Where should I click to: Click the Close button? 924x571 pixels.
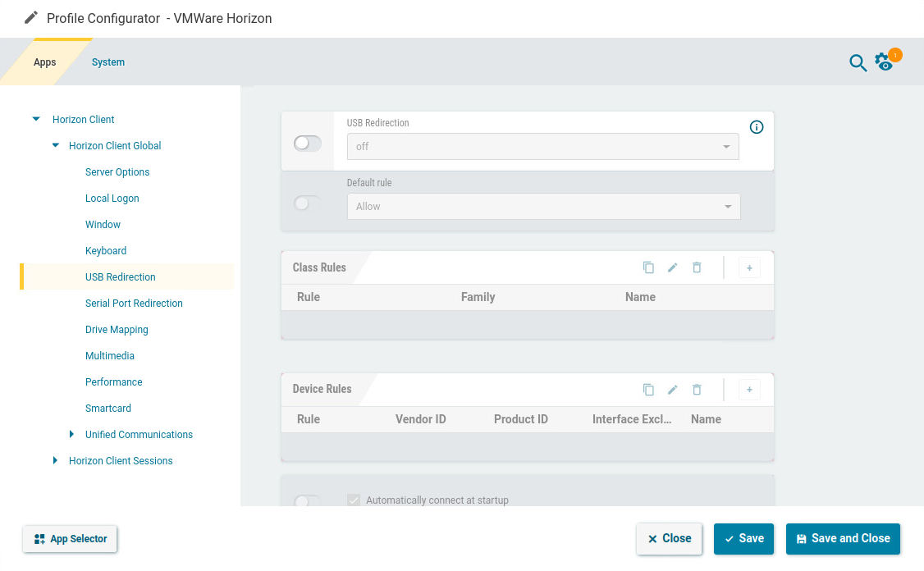click(669, 538)
